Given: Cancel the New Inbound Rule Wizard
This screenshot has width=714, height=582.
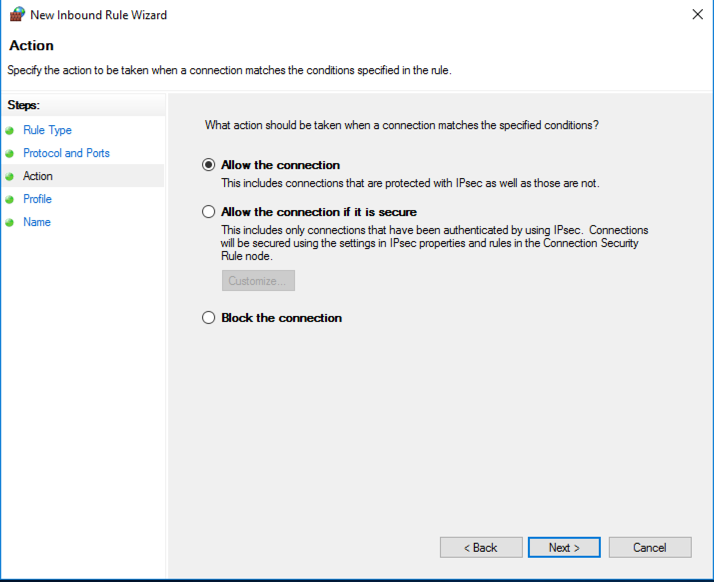Looking at the screenshot, I should coord(650,548).
